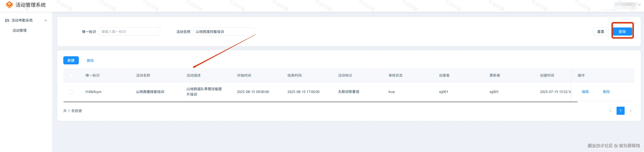Viewport: 644px width, 152px height.
Task: Click the 活动描述 column header
Action: [193, 75]
